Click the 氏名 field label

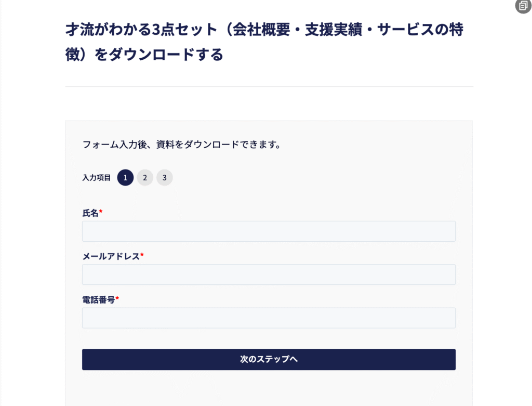point(90,213)
